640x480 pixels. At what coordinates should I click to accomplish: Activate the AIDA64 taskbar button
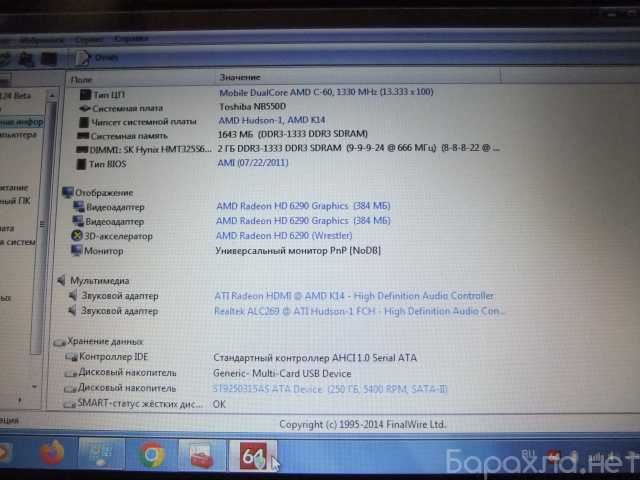[x=253, y=456]
